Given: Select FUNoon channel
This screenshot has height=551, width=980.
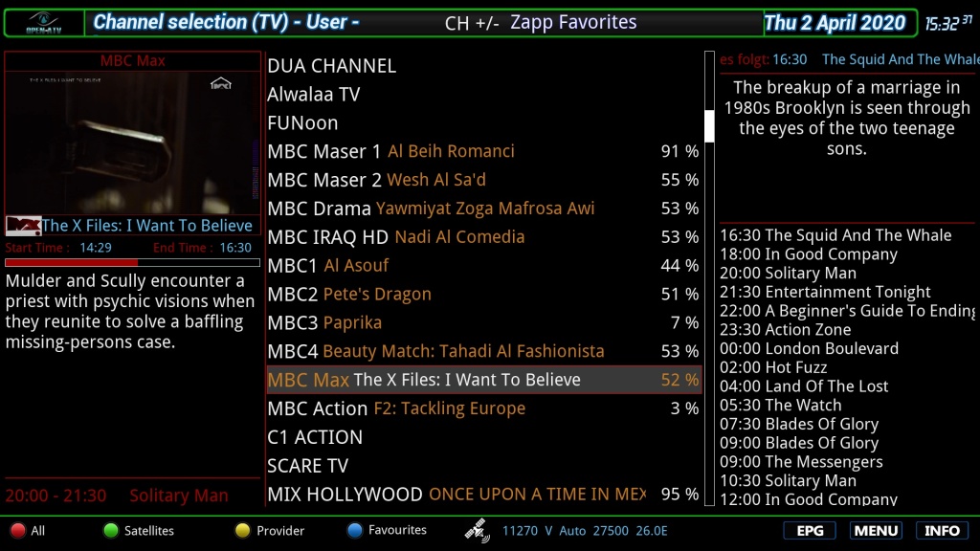Looking at the screenshot, I should click(483, 123).
